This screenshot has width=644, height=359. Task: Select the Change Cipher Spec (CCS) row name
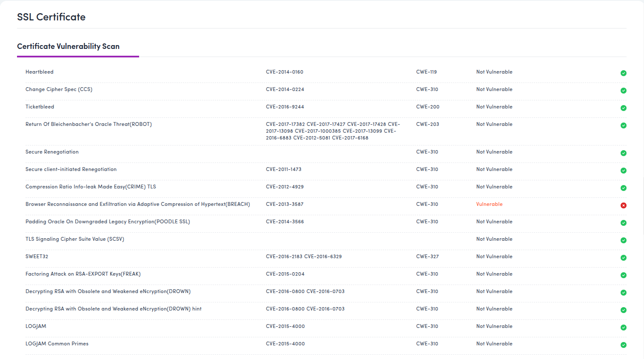59,89
